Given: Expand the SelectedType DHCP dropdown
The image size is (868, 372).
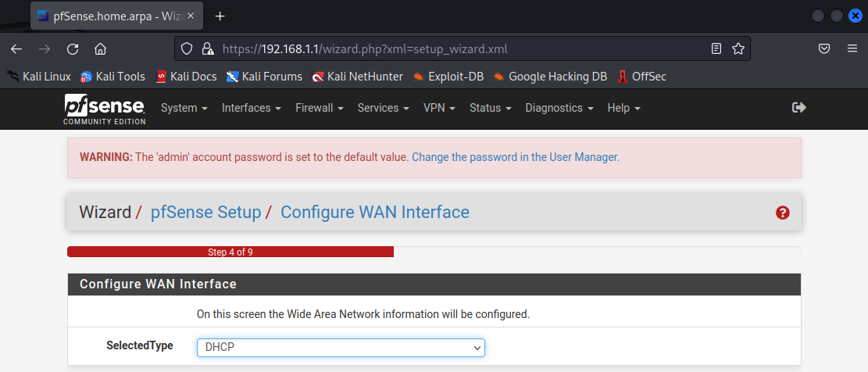Looking at the screenshot, I should (341, 347).
